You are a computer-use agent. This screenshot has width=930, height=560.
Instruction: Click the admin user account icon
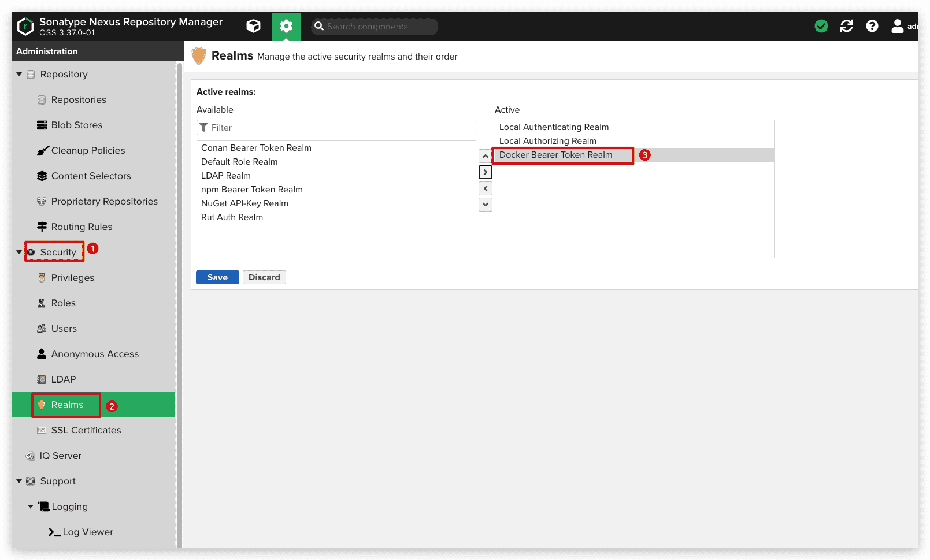pos(897,26)
